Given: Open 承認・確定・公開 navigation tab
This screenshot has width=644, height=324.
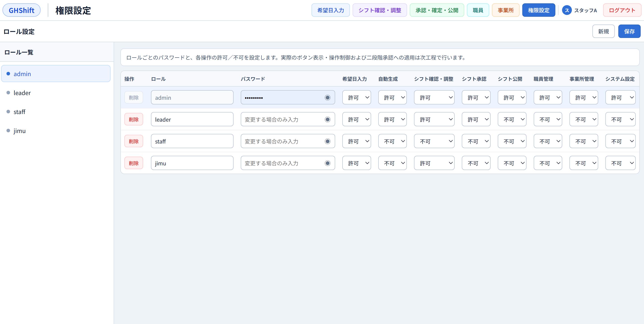Looking at the screenshot, I should (x=437, y=10).
